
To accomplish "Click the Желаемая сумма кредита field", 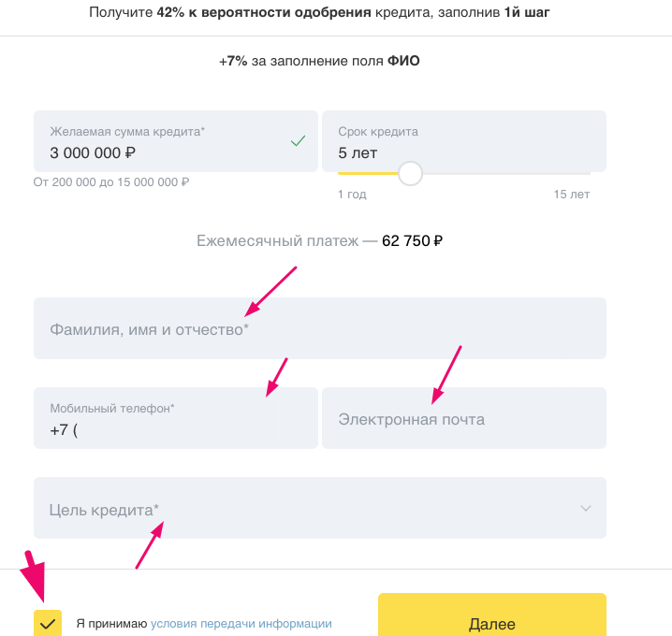I will pos(176,141).
